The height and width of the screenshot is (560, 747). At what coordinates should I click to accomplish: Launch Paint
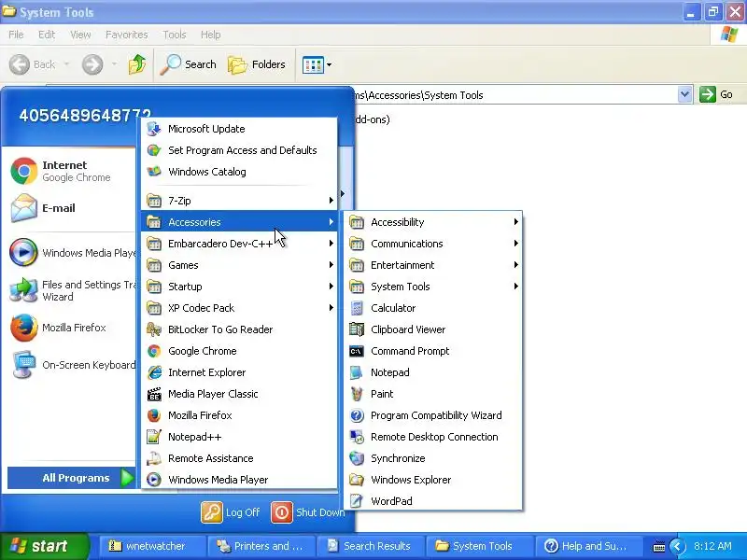tap(433, 394)
